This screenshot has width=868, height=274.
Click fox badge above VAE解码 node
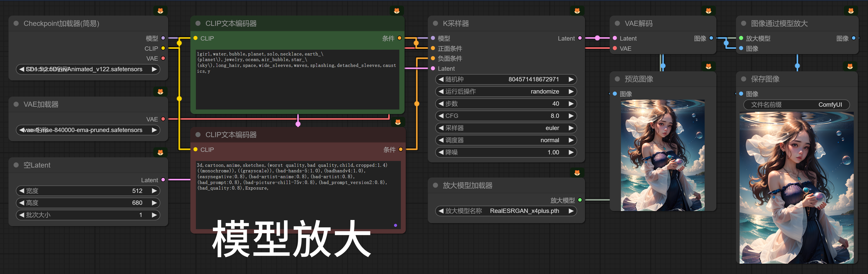[709, 11]
